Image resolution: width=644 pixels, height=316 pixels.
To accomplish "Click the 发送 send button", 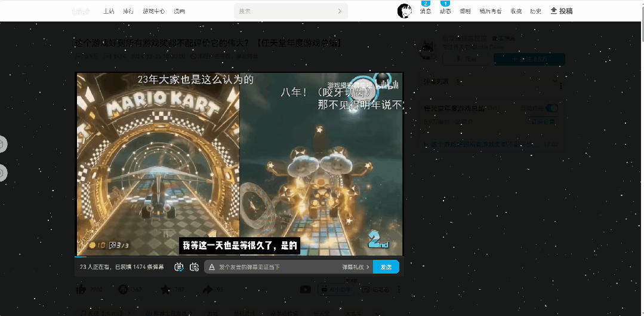I will click(x=386, y=267).
